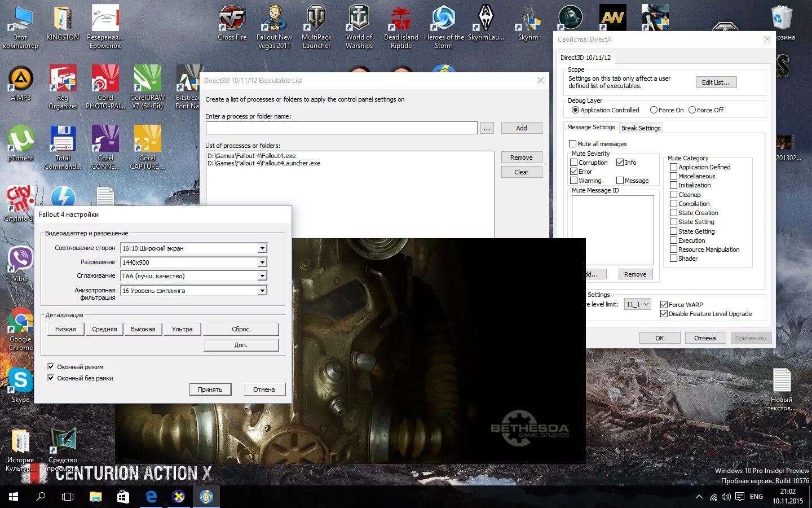Click 'Принять' button
The height and width of the screenshot is (508, 812).
pyautogui.click(x=210, y=389)
